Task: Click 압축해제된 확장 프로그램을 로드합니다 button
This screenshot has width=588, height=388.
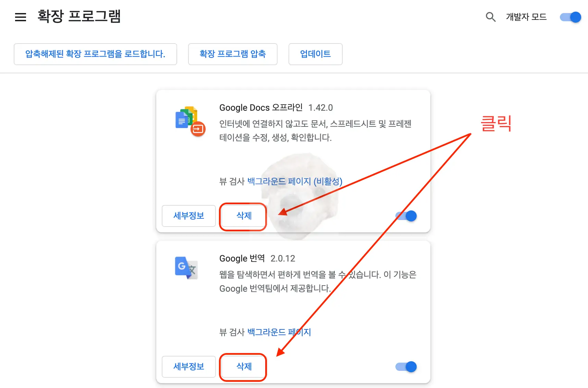Action: click(95, 54)
